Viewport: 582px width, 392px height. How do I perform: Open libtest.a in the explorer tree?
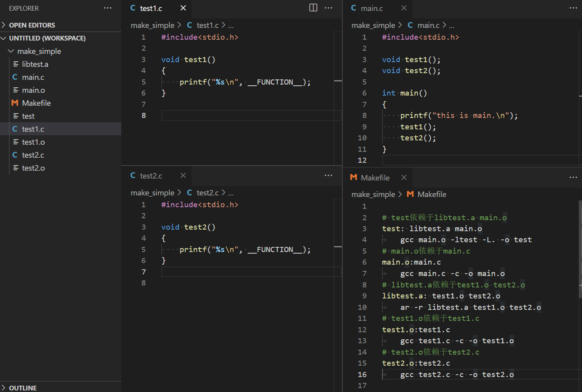coord(35,64)
